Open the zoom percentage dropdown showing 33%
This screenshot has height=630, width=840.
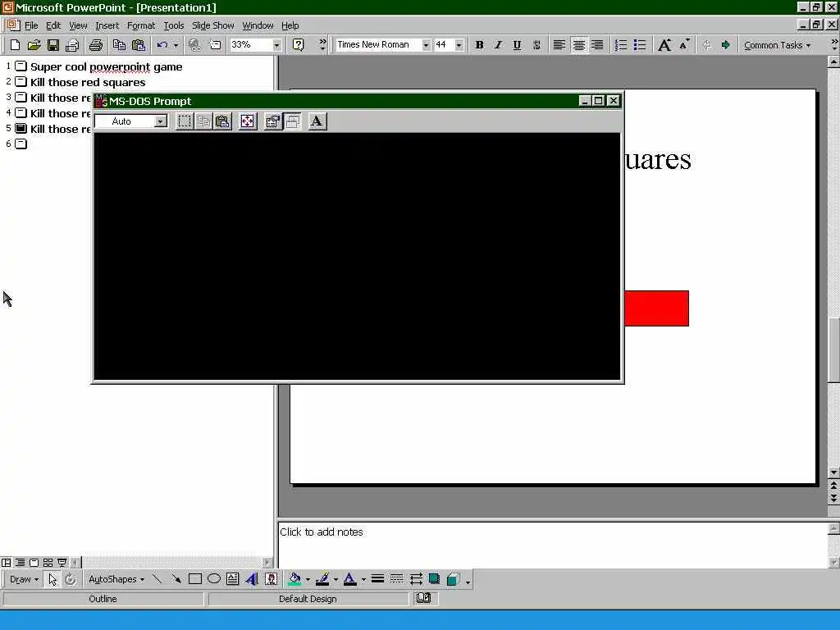(x=276, y=45)
